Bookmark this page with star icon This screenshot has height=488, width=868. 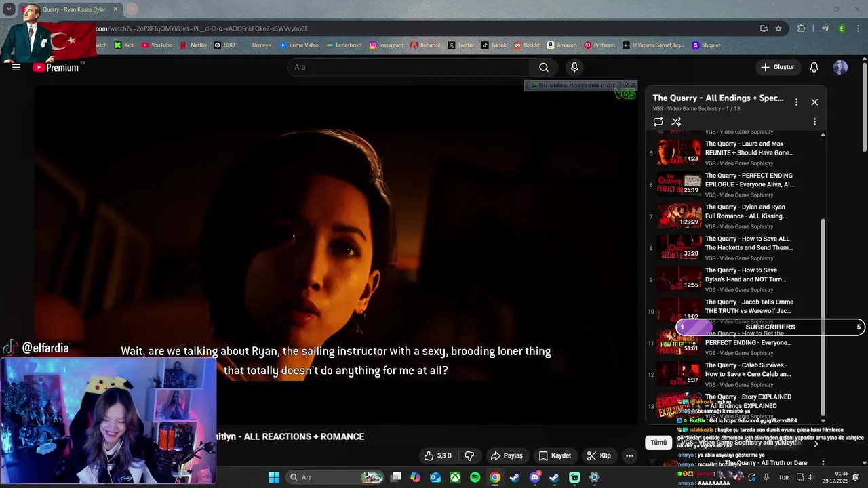[778, 28]
